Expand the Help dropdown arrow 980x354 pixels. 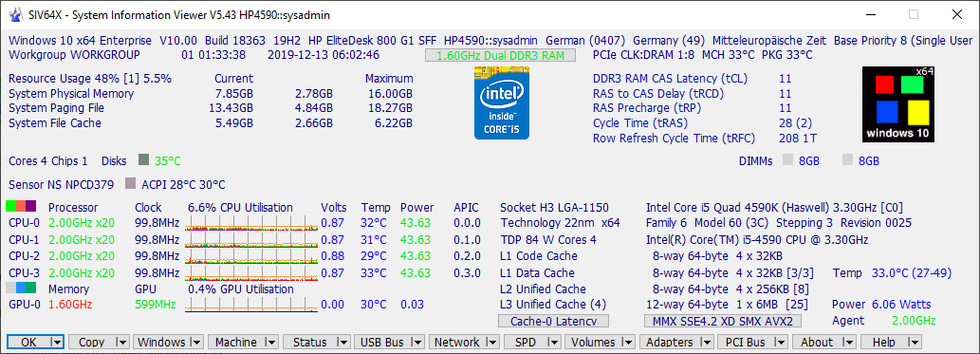pos(915,342)
